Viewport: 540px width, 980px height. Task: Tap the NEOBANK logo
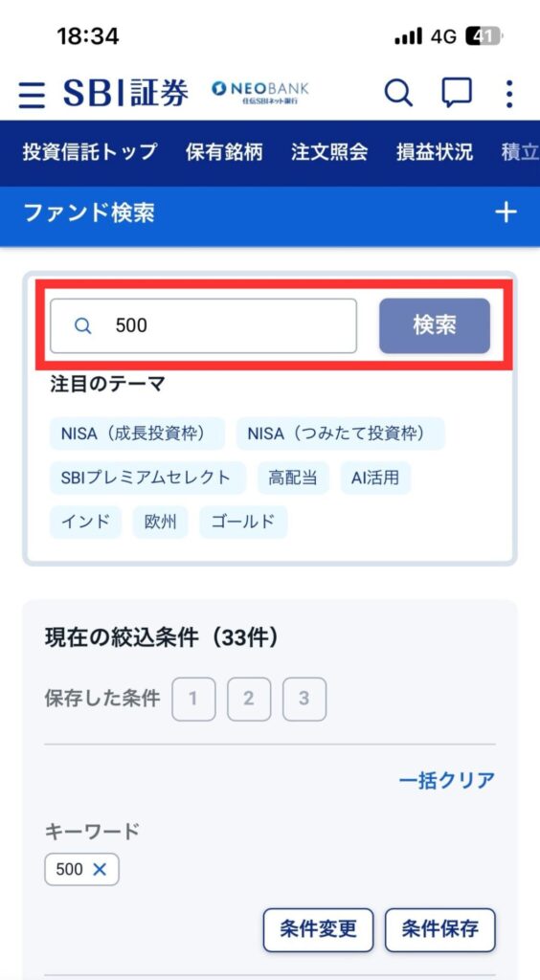(260, 92)
